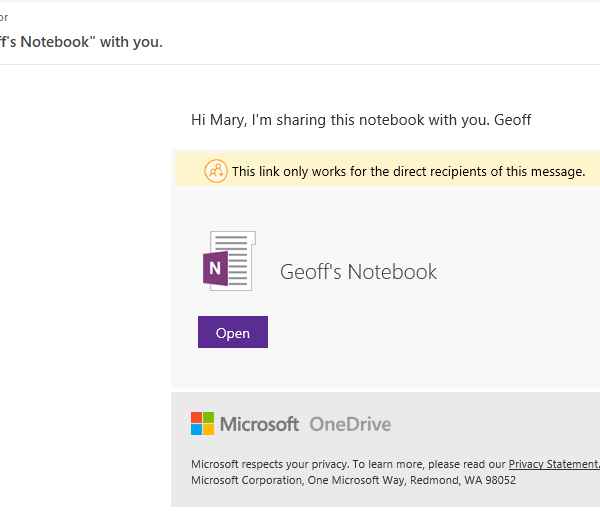The height and width of the screenshot is (517, 600).
Task: Click the purple Open button
Action: [233, 332]
